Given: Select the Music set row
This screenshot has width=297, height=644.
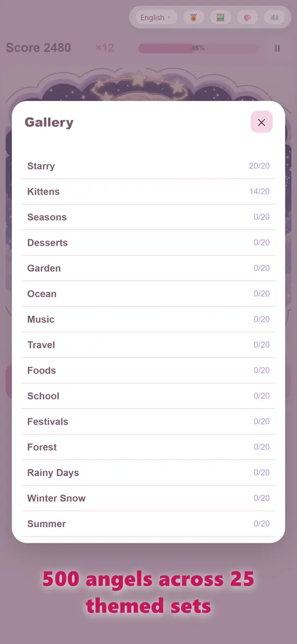Looking at the screenshot, I should pyautogui.click(x=148, y=320).
